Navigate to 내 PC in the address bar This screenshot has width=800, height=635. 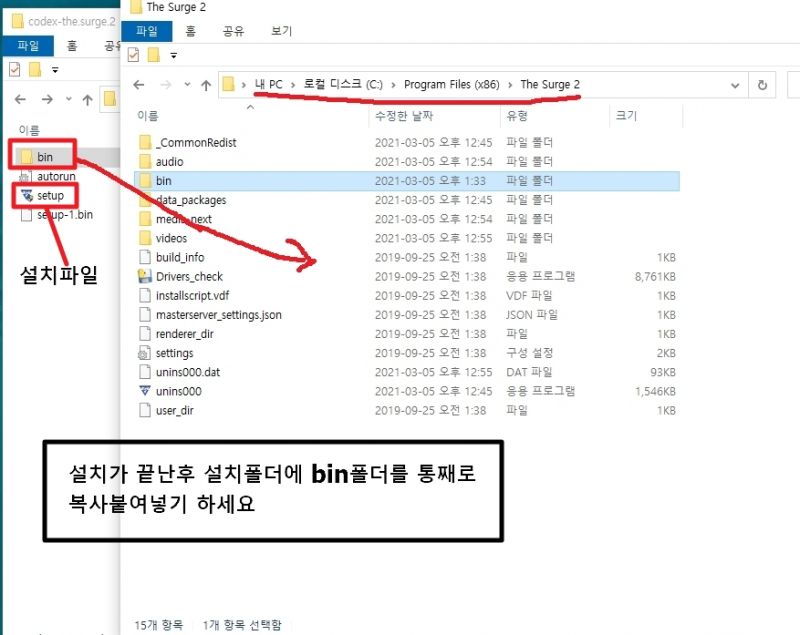(x=268, y=85)
